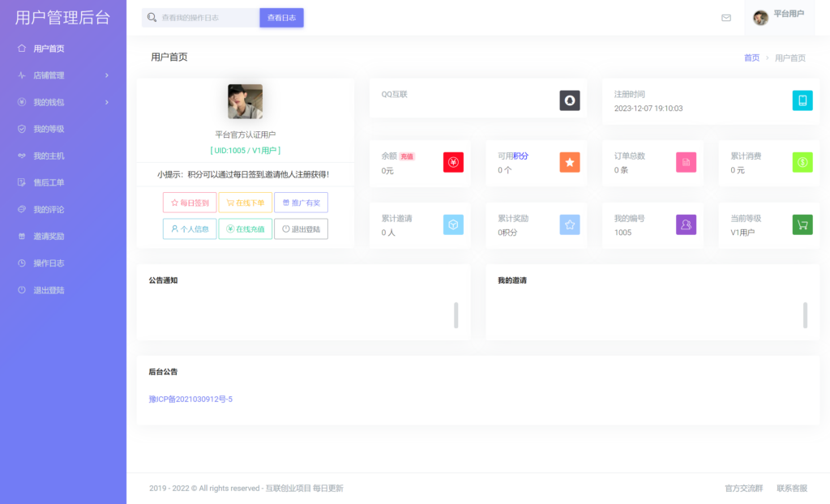The image size is (830, 504).
Task: Click the green 累计消费 coin icon
Action: tap(802, 162)
